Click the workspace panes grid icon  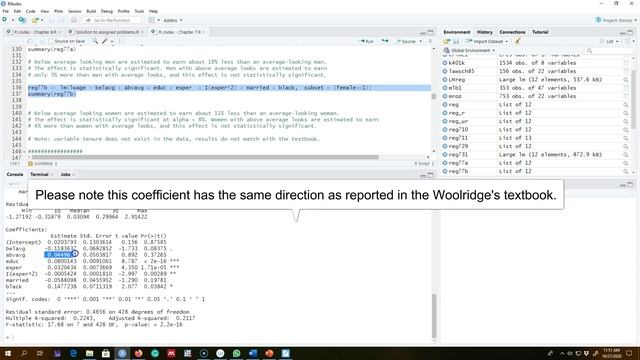(151, 20)
